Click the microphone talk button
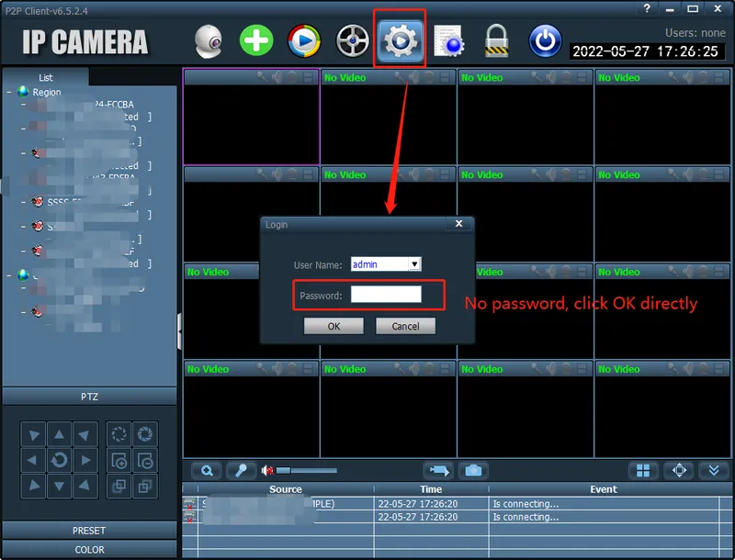Screen dimensions: 735x560 [241, 470]
